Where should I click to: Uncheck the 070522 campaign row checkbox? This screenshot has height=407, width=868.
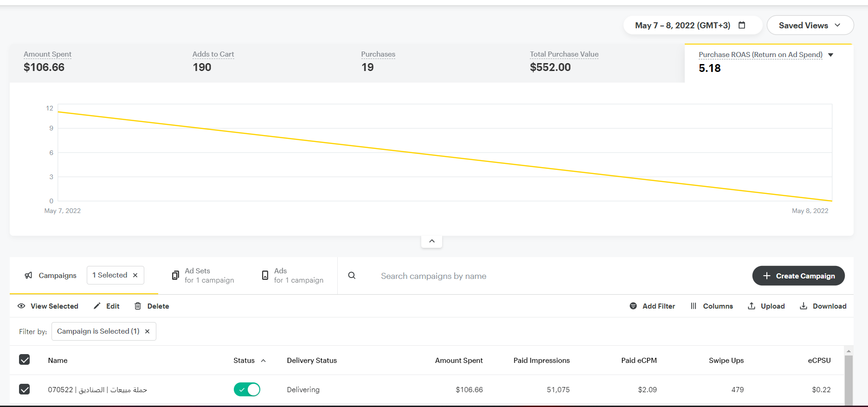click(x=25, y=389)
